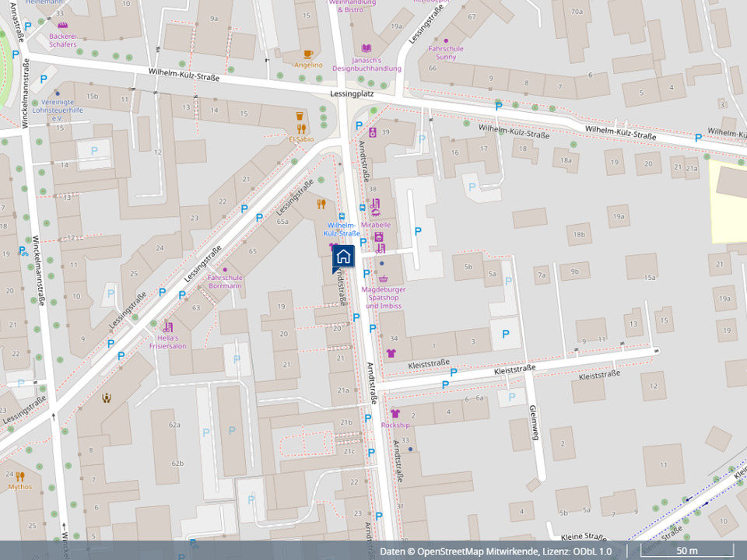Click Janasch's Designbuchhandlung bookshop icon
This screenshot has height=560, width=747.
(366, 47)
